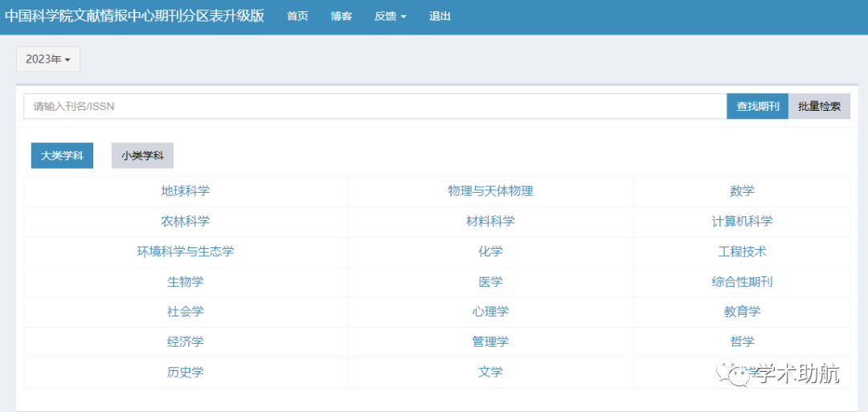Viewport: 868px width, 412px height.
Task: Select the 材料科学 subject link
Action: (x=490, y=222)
